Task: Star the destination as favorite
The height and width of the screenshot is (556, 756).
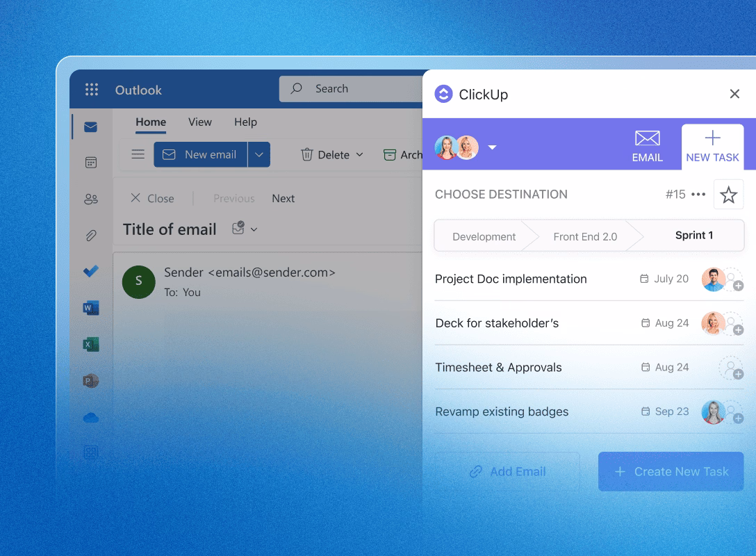Action: [728, 195]
